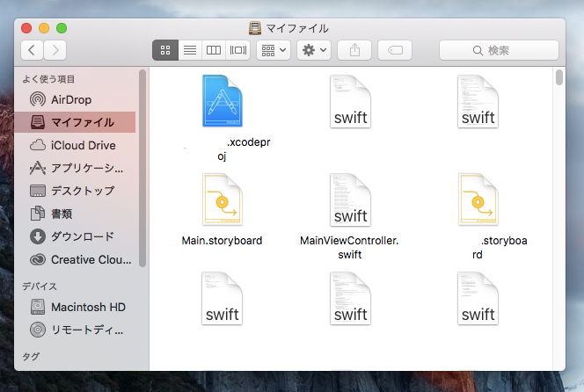
Task: Click the Macintosh HD drive icon
Action: click(38, 307)
